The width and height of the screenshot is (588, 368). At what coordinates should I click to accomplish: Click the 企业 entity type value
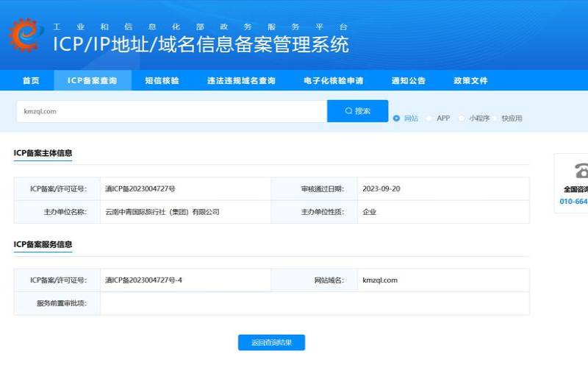[x=369, y=212]
